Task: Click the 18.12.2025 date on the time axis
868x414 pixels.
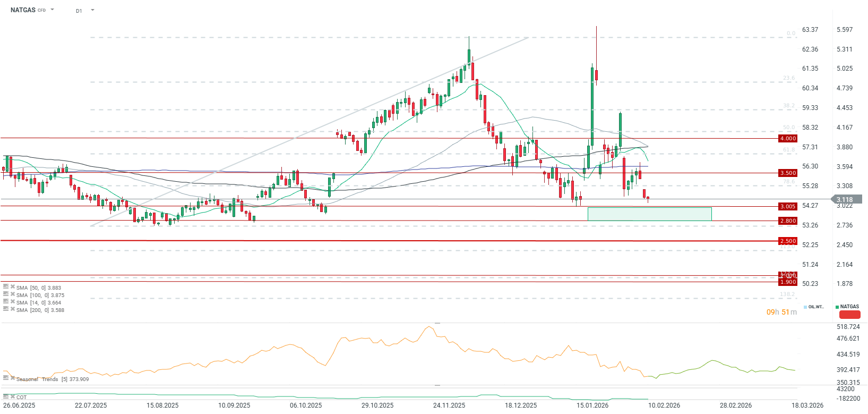Action: 521,405
